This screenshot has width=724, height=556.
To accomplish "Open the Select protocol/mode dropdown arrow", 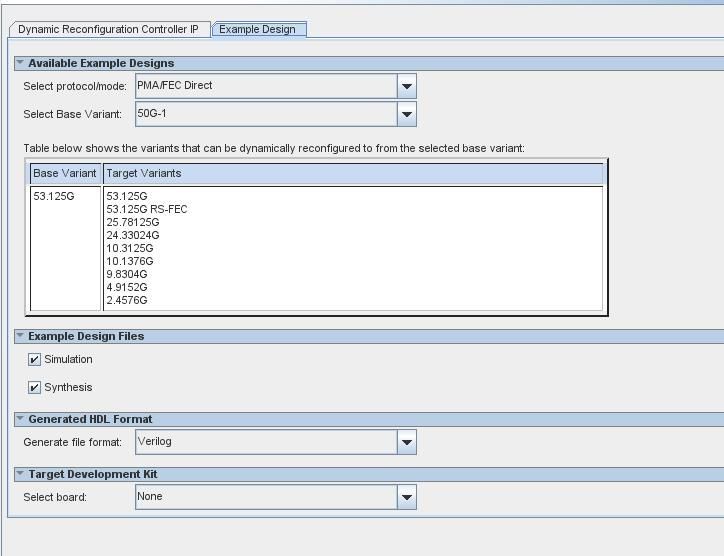I will (x=406, y=87).
